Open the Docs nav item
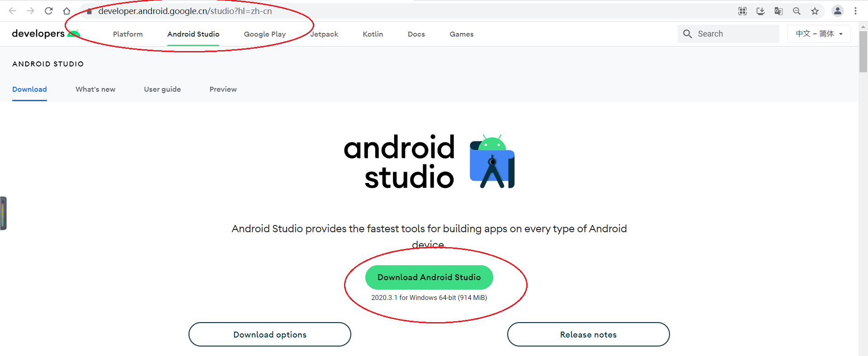 (x=416, y=34)
